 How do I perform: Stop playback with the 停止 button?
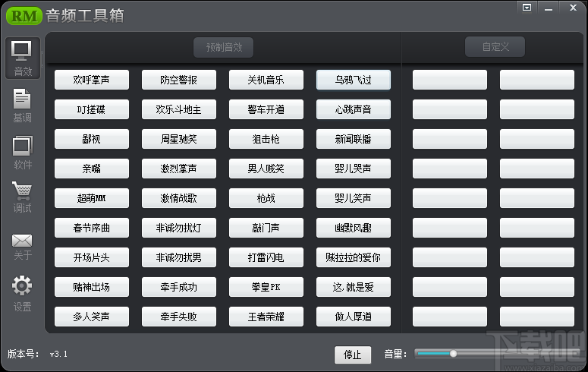pos(353,355)
